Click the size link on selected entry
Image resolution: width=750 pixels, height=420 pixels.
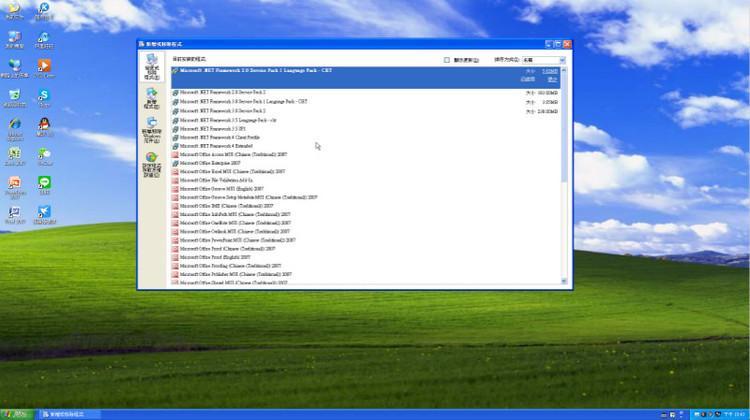(550, 71)
